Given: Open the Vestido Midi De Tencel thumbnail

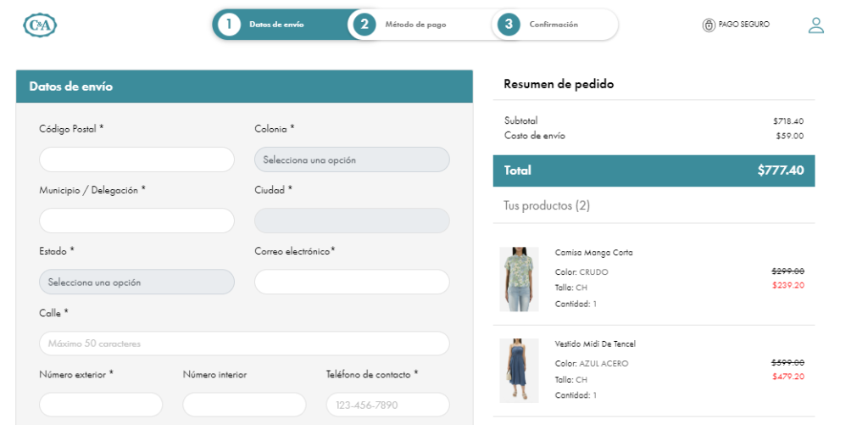Looking at the screenshot, I should click(519, 370).
